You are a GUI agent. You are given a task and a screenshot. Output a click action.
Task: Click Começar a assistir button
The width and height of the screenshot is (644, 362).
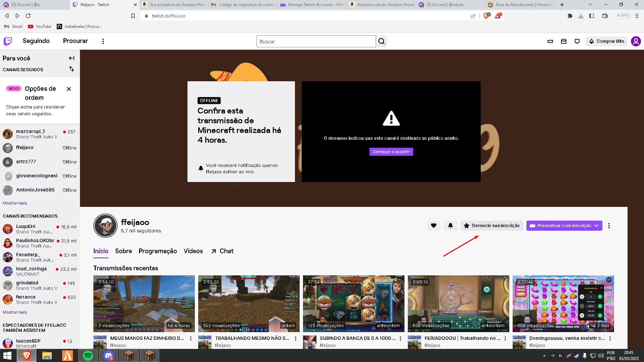tap(391, 152)
